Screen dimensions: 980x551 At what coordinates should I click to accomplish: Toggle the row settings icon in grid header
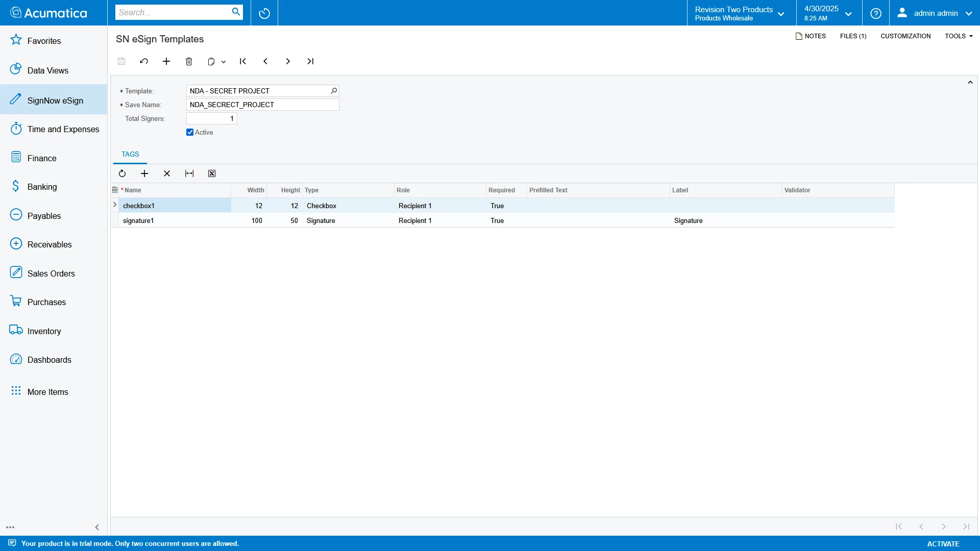114,189
